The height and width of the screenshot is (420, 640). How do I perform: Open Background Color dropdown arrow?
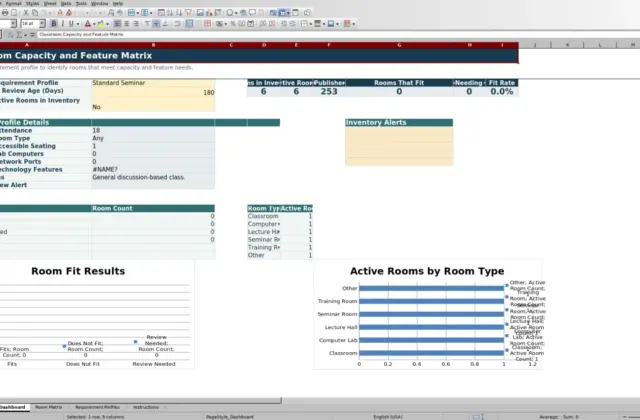pos(107,24)
